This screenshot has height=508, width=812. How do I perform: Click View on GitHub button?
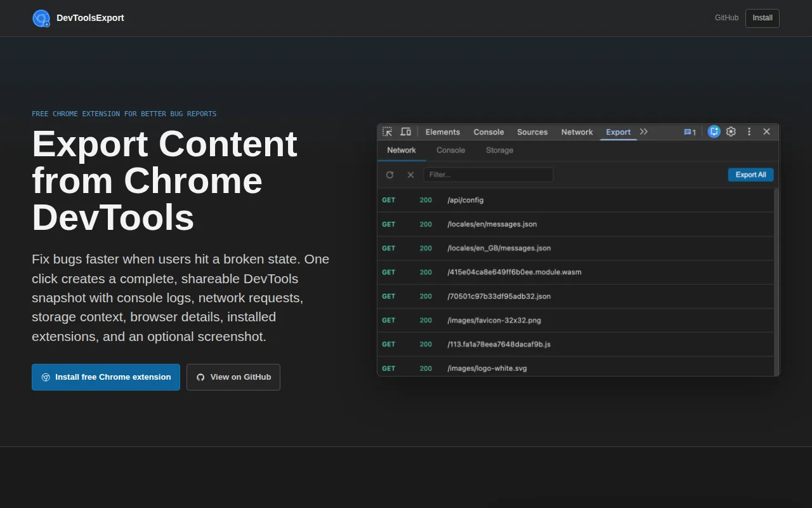(x=233, y=377)
